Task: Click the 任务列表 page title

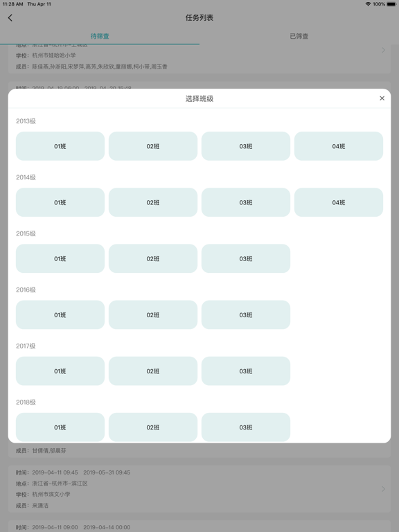Action: pos(199,17)
